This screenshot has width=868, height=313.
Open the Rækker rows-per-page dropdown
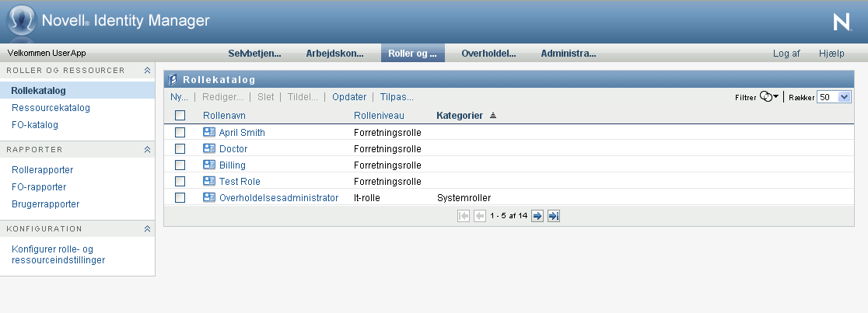tap(834, 97)
